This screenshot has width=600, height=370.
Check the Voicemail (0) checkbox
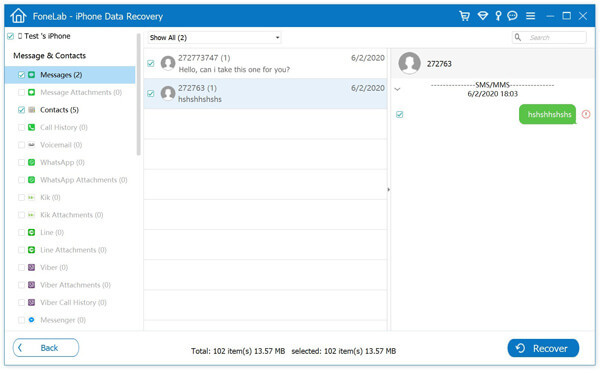point(21,145)
